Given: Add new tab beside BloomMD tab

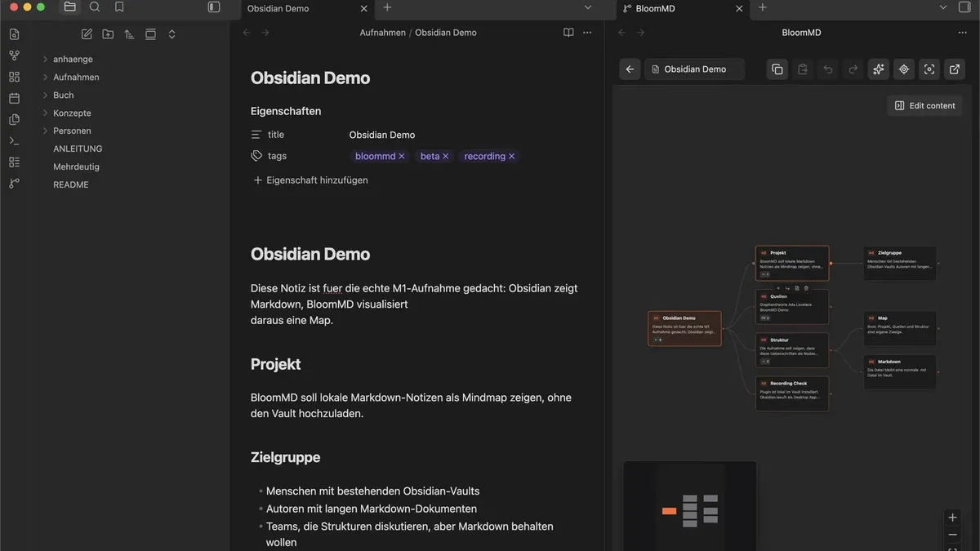Looking at the screenshot, I should coord(763,7).
